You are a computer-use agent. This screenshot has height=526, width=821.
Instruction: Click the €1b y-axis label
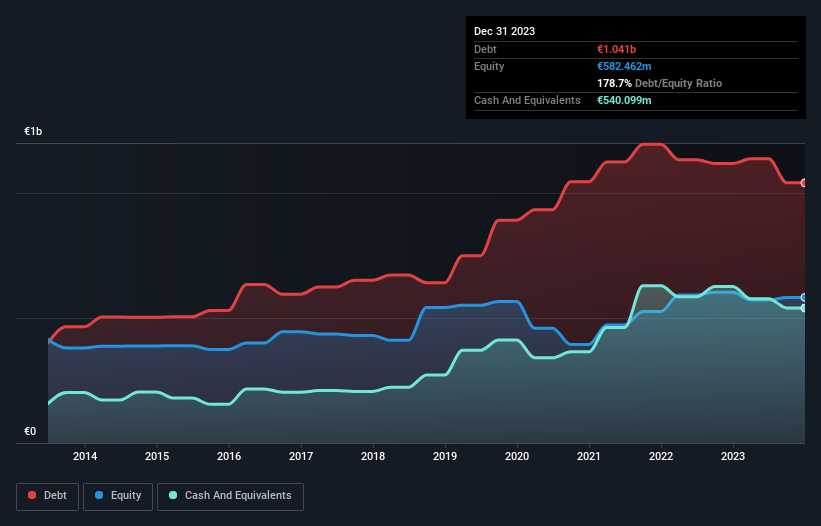tap(33, 131)
